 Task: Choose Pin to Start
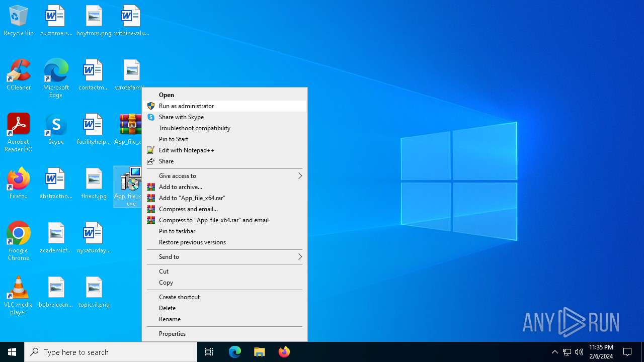point(224,139)
